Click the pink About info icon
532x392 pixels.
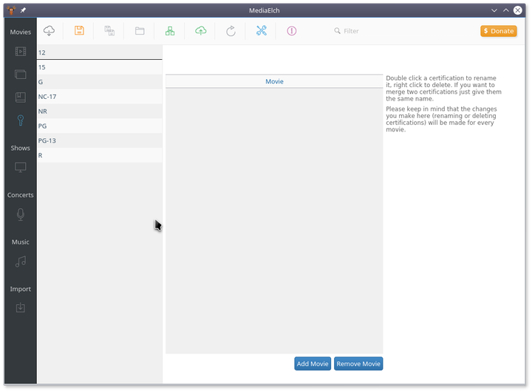(x=291, y=31)
